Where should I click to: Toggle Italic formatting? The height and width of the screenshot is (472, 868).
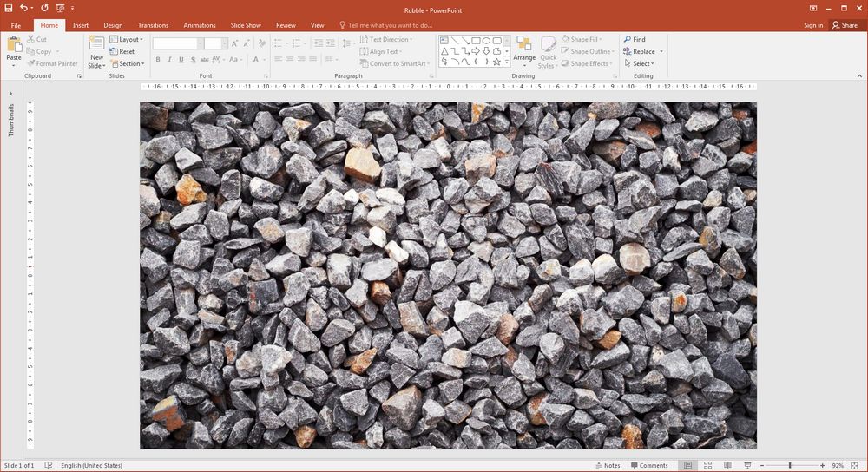click(x=169, y=59)
